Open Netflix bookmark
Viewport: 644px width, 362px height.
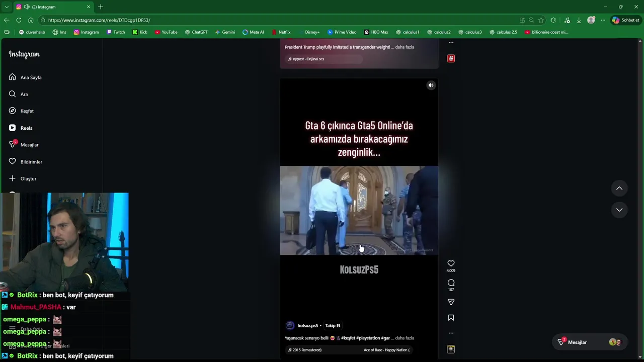pos(281,32)
